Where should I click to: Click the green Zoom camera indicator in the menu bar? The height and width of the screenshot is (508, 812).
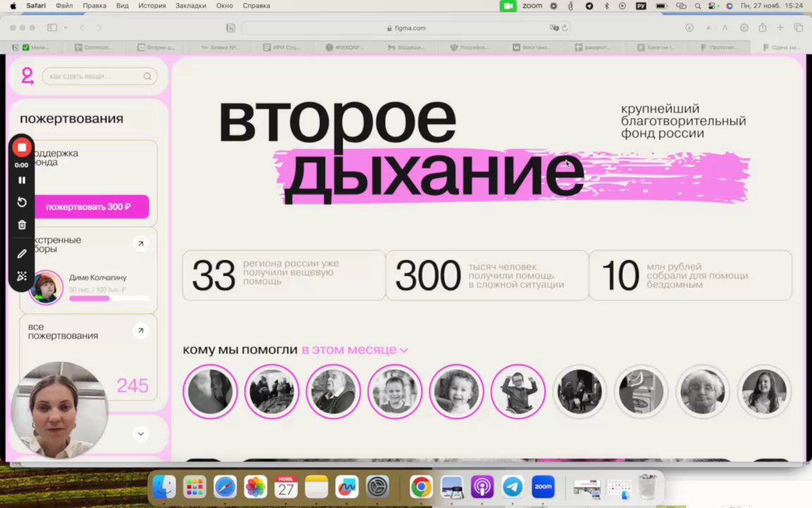click(508, 6)
